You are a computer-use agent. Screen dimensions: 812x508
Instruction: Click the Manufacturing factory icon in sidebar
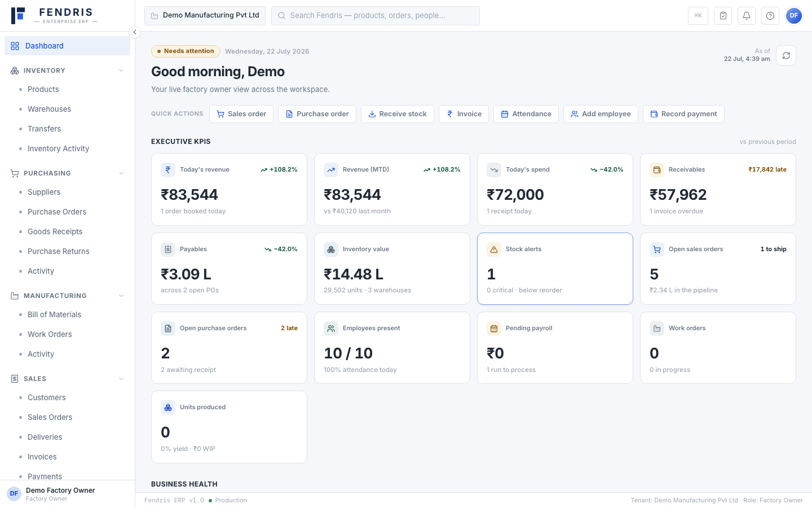(x=15, y=296)
